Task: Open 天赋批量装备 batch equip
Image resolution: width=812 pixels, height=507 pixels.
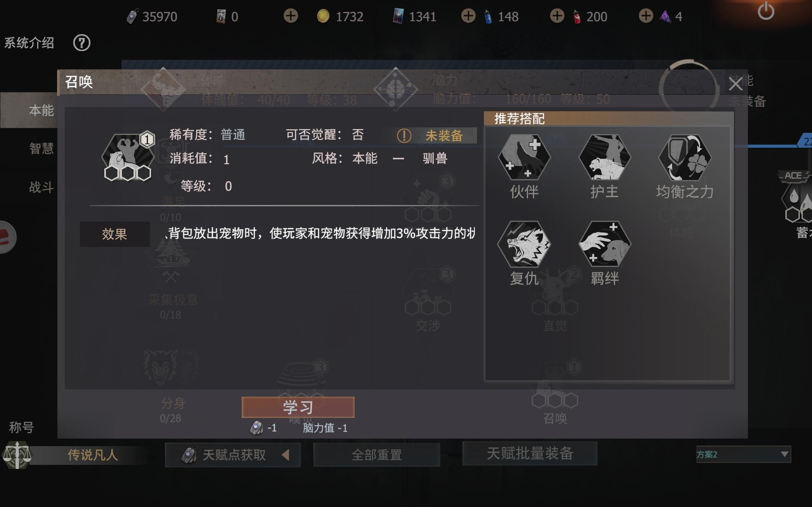Action: pyautogui.click(x=530, y=453)
